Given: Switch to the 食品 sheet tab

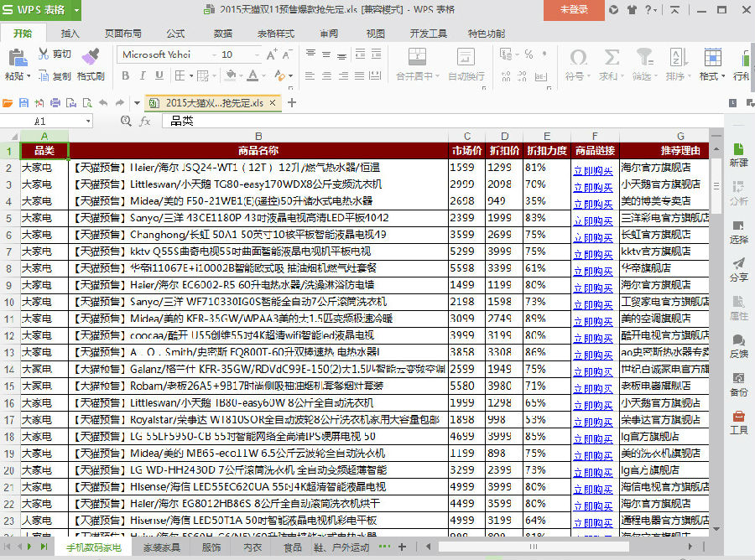Looking at the screenshot, I should click(x=292, y=547).
